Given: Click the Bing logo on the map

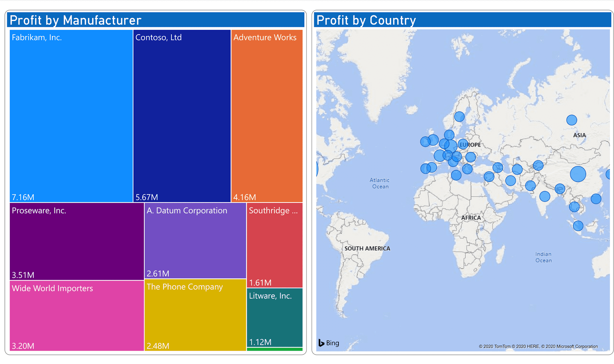Looking at the screenshot, I should [x=329, y=343].
